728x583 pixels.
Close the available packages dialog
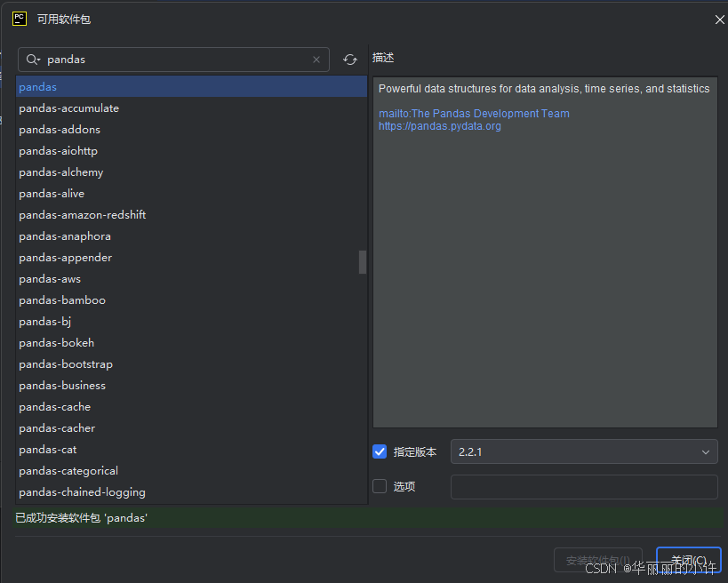(719, 20)
